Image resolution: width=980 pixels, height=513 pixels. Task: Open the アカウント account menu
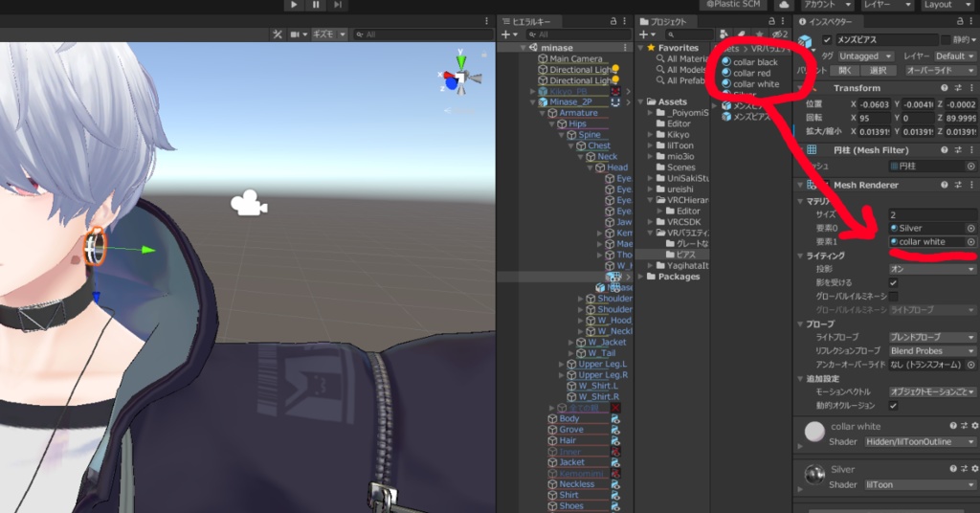pos(828,5)
